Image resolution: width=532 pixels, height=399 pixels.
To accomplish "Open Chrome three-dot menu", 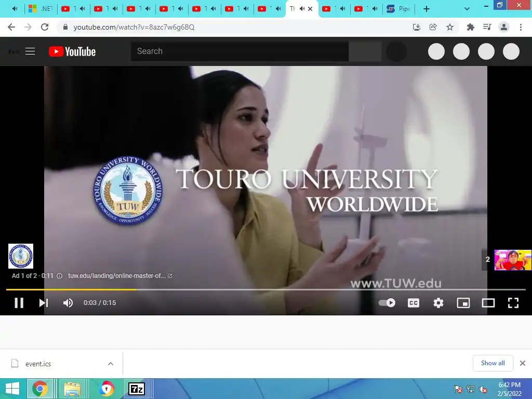I will 521,27.
